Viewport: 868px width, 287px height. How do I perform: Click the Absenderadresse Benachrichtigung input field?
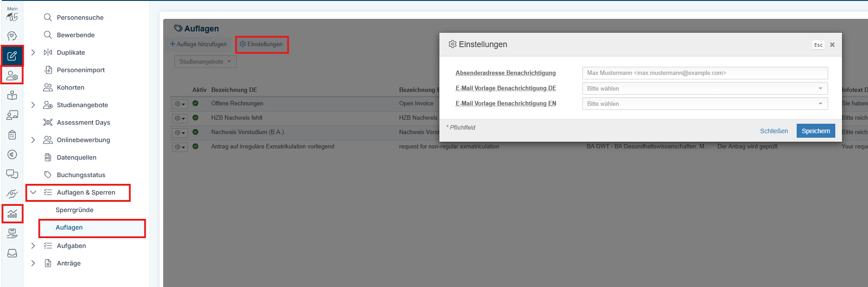pyautogui.click(x=704, y=73)
